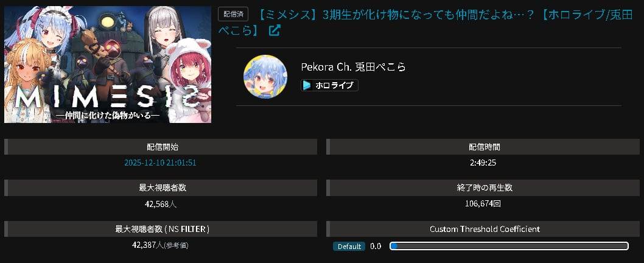Reset threshold with the Default button

point(349,246)
